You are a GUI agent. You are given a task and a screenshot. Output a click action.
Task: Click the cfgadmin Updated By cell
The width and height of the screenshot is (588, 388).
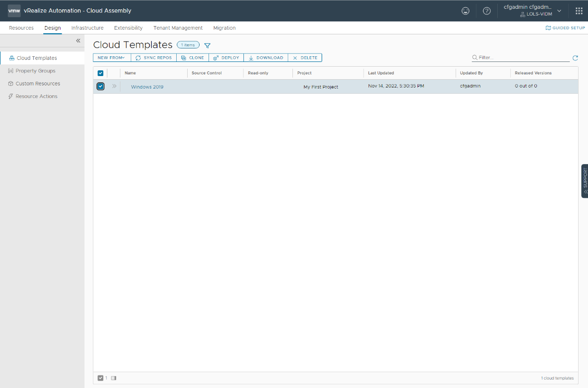470,86
